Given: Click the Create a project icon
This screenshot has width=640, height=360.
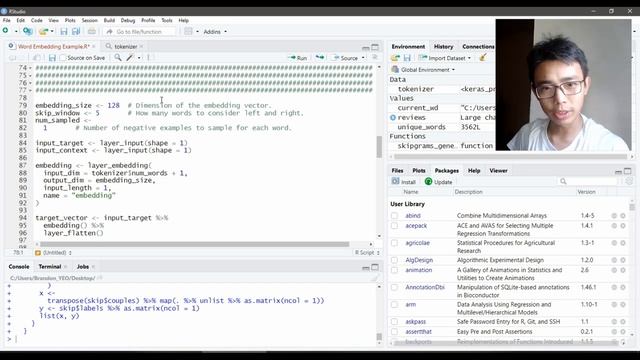Looking at the screenshot, I should (x=27, y=31).
